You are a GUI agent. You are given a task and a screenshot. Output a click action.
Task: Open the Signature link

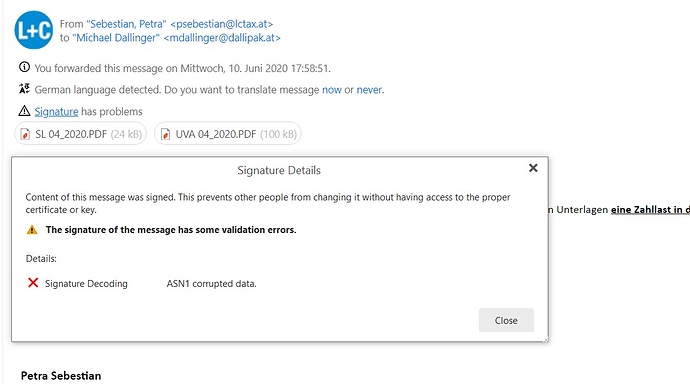click(56, 112)
